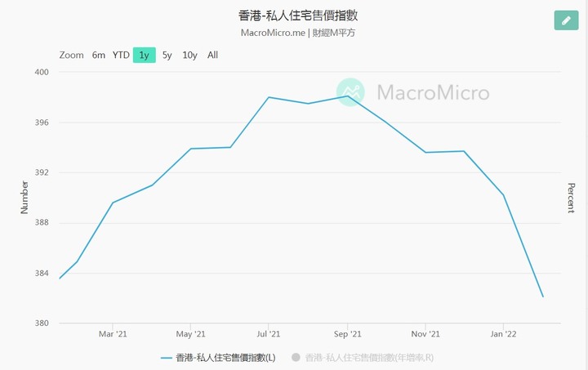Image resolution: width=588 pixels, height=370 pixels.
Task: Click the Mar '21 axis label
Action: pyautogui.click(x=113, y=334)
